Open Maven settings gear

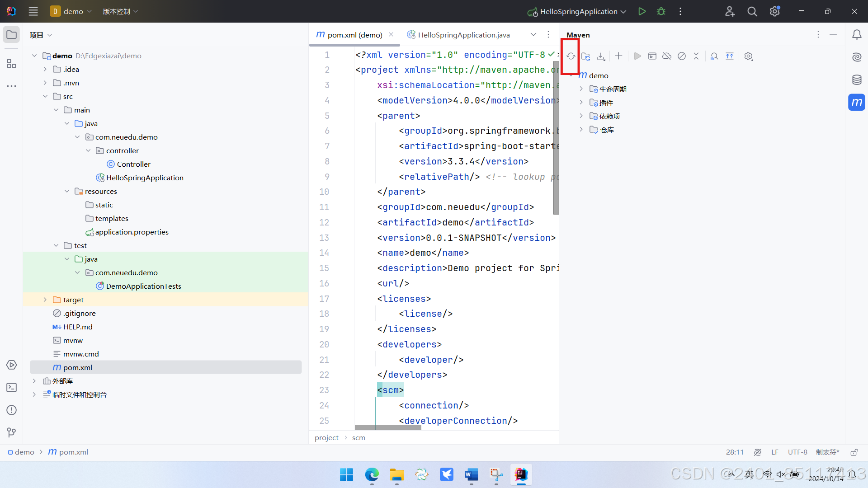coord(749,56)
